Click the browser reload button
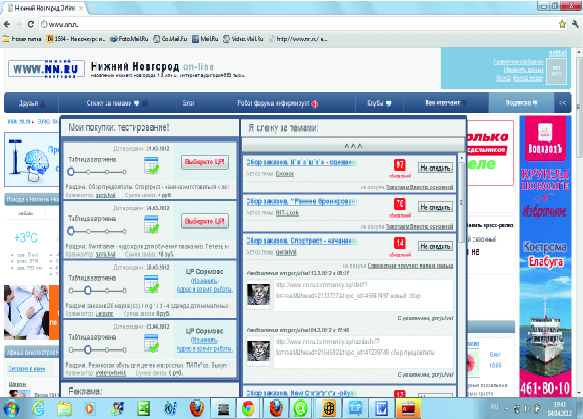This screenshot has height=419, width=583. 31,25
